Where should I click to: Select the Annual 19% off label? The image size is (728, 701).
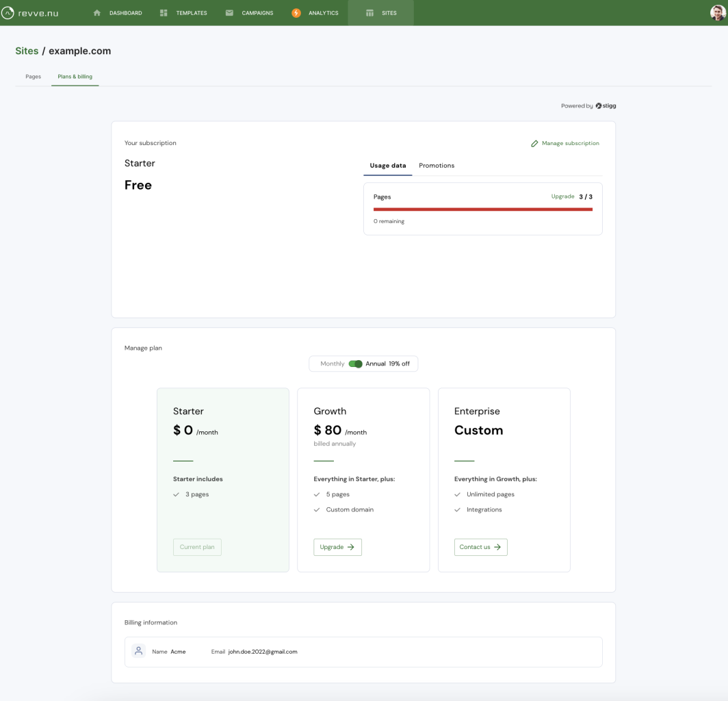pos(387,364)
